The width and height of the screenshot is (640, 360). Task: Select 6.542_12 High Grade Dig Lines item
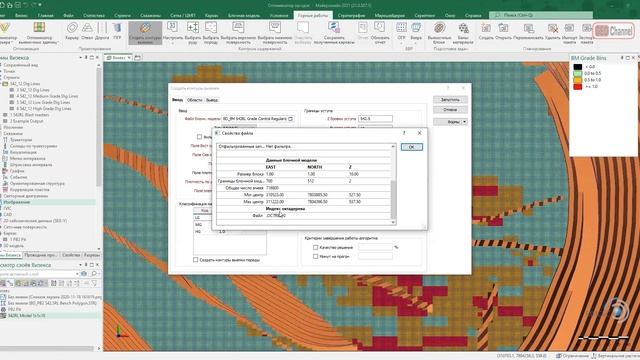44,109
